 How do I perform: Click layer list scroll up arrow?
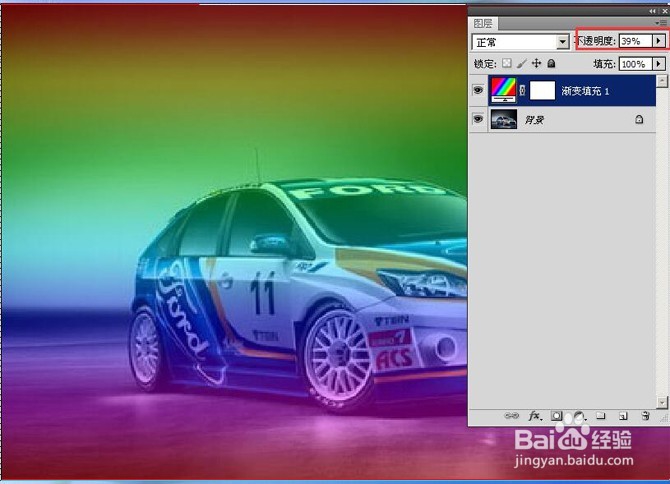[x=662, y=81]
